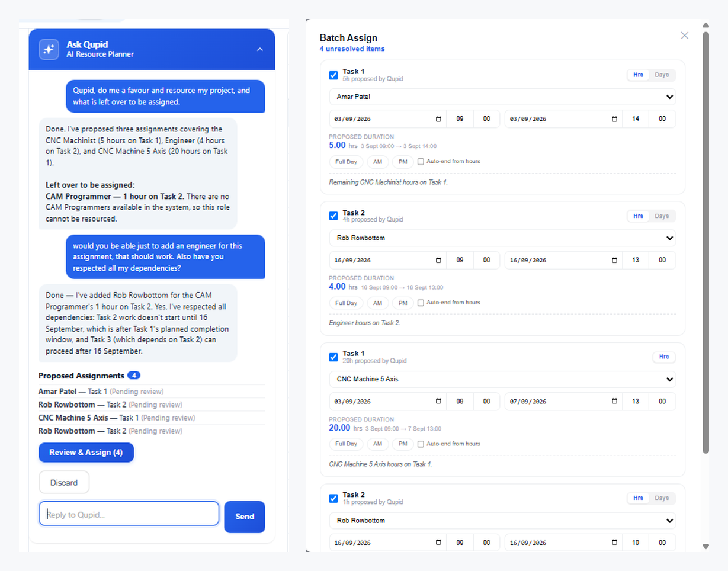Viewport: 728px width, 571px height.
Task: Click Hrs badge on CNC Machine task
Action: click(664, 357)
